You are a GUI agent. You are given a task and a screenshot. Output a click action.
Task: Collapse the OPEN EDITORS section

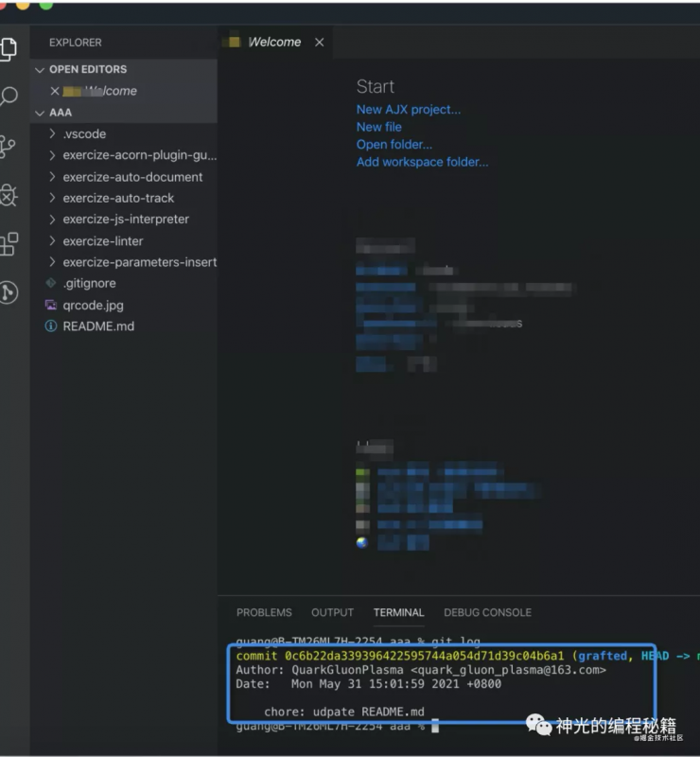point(87,69)
